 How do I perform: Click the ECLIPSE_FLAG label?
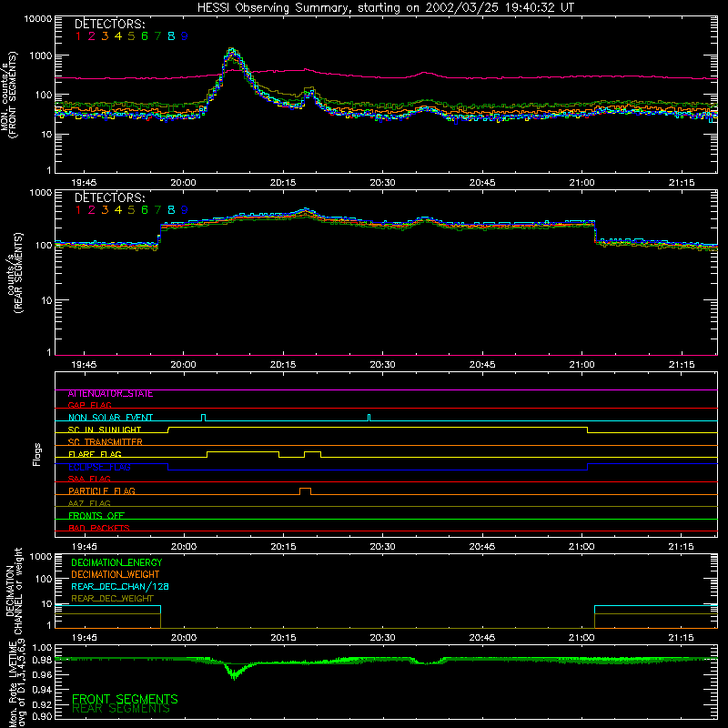[99, 467]
